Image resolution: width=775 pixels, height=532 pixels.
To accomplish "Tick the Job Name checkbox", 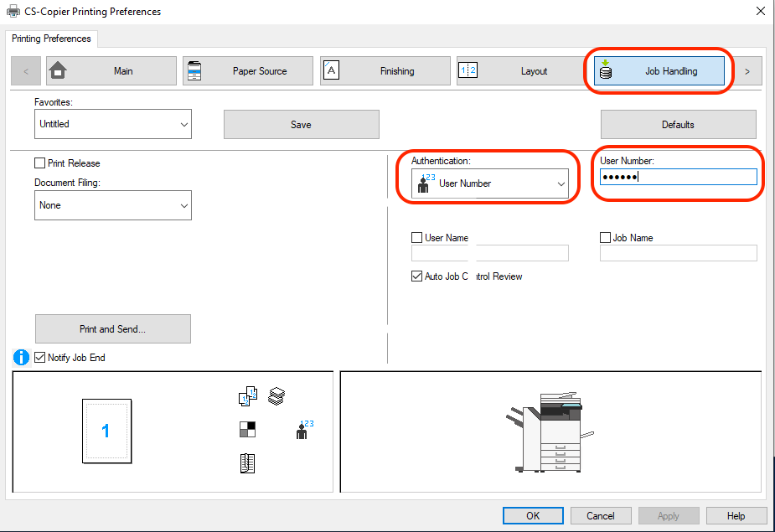I will pos(606,238).
